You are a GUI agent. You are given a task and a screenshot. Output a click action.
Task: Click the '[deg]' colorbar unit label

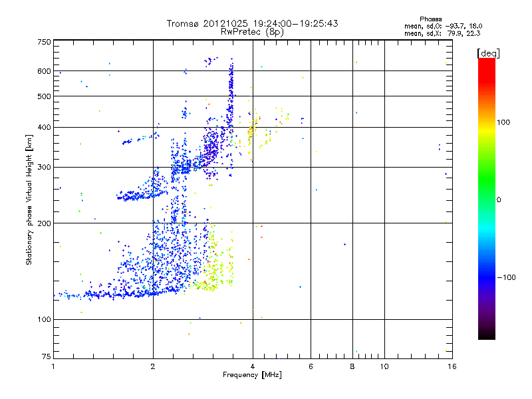488,53
